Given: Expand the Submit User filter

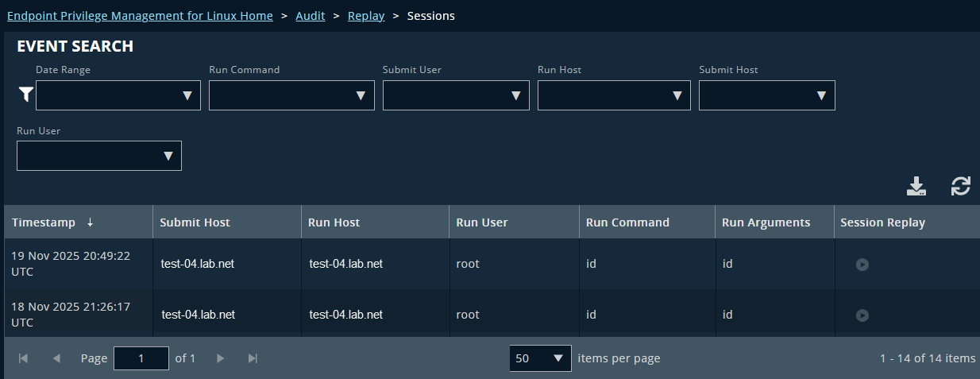Looking at the screenshot, I should pyautogui.click(x=456, y=95).
